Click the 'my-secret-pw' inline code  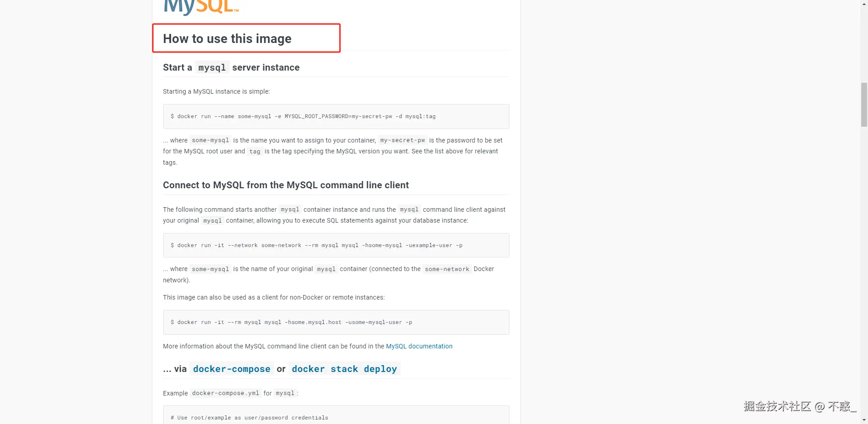[402, 140]
